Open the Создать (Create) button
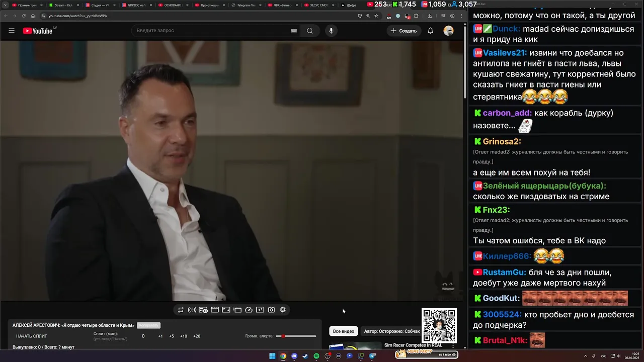Screen dimensions: 644x362 pyautogui.click(x=404, y=31)
